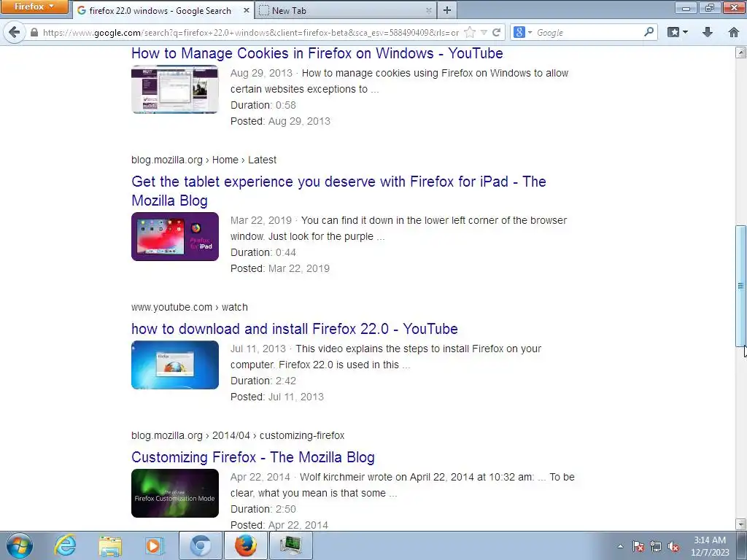747x560 pixels.
Task: Close the Google Search tab
Action: (247, 10)
